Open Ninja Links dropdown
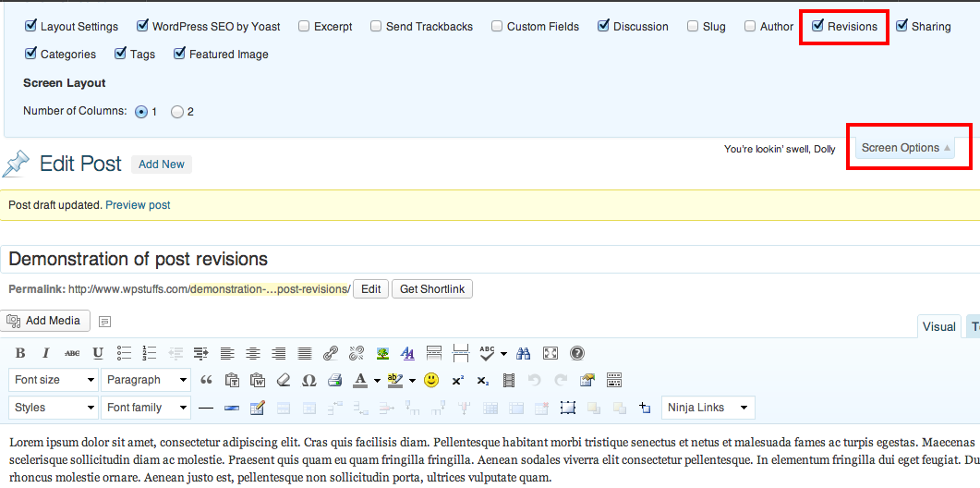This screenshot has height=488, width=980. point(708,408)
